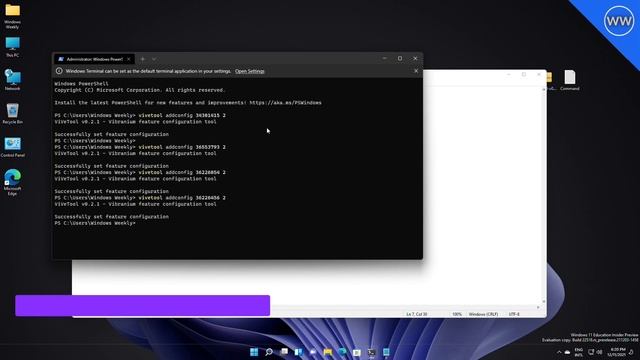Screen dimensions: 640x360
Task: Click the OneDrive cloud tray icon
Action: pyautogui.click(x=567, y=352)
